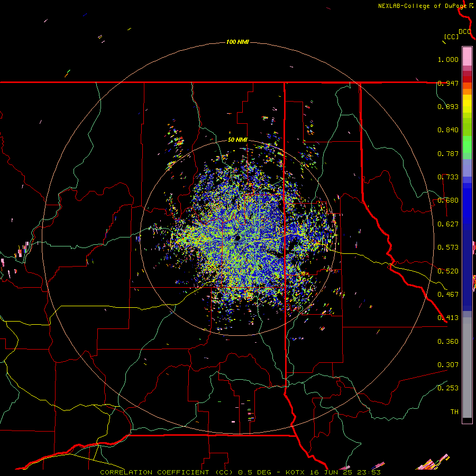Click the KOTX radar site center dot
Image resolution: width=476 pixels, height=476 pixels.
click(237, 238)
